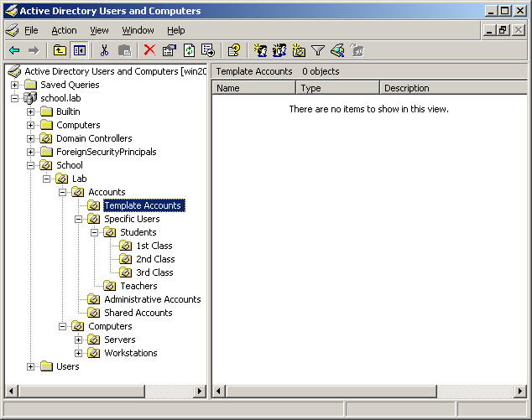The width and height of the screenshot is (532, 420).
Task: Collapse the School organizational unit
Action: pos(30,165)
